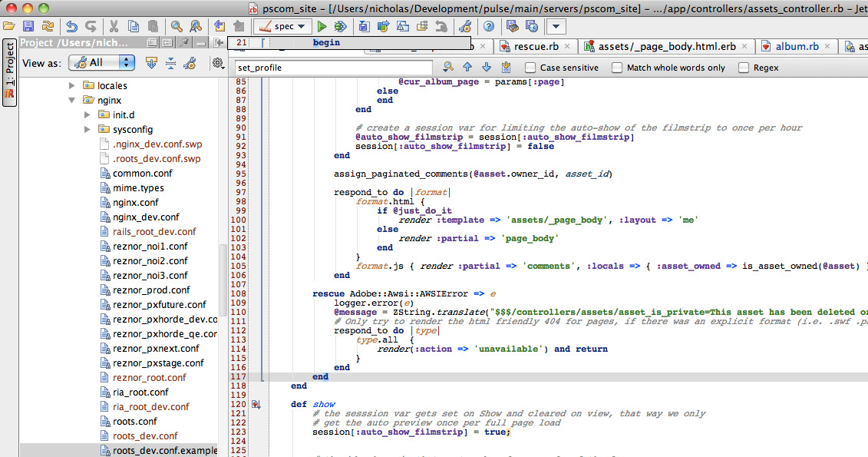Redo the last undone edit
This screenshot has width=868, height=457.
point(91,26)
